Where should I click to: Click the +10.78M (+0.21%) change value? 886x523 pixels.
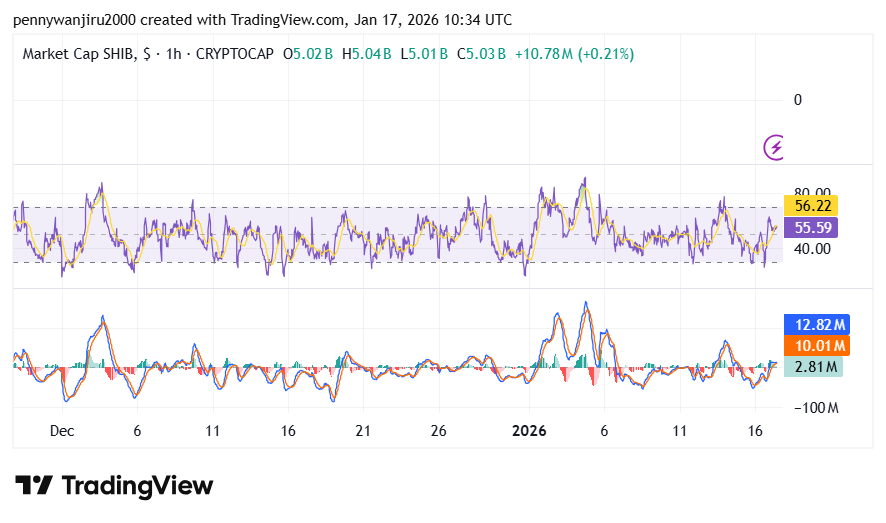click(573, 53)
